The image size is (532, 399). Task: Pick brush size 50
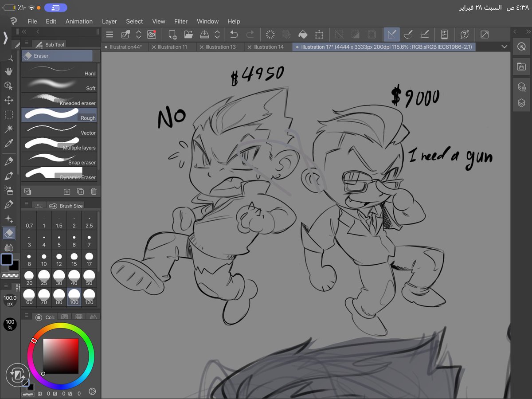tap(89, 278)
